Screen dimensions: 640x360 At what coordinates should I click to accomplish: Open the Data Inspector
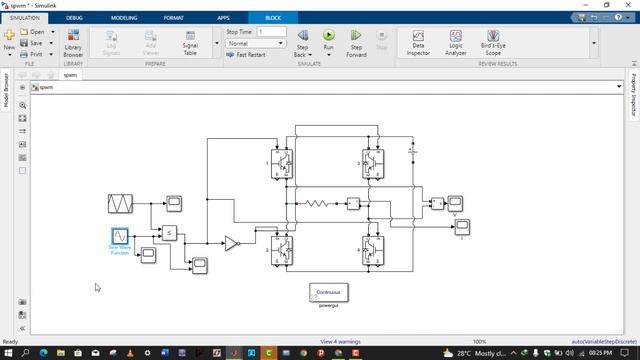pos(418,43)
